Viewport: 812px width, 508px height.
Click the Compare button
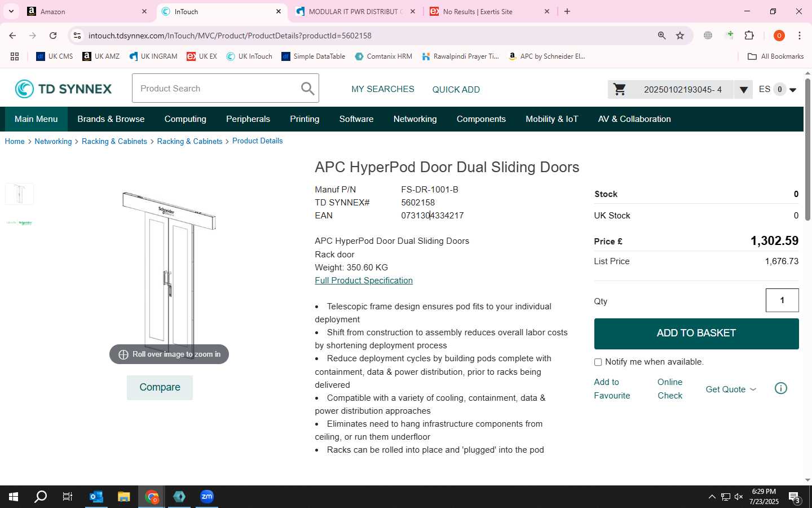(160, 388)
